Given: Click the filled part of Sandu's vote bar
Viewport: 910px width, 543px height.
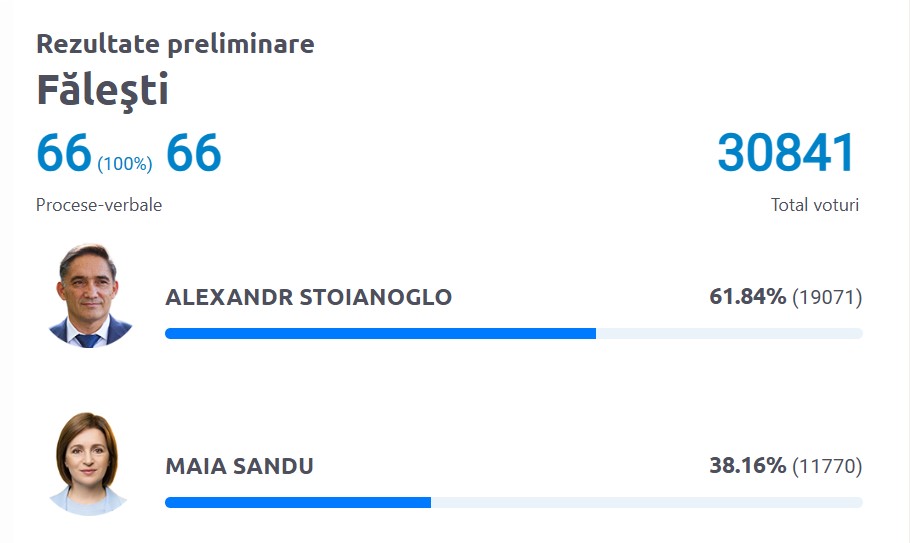Looking at the screenshot, I should pos(297,502).
